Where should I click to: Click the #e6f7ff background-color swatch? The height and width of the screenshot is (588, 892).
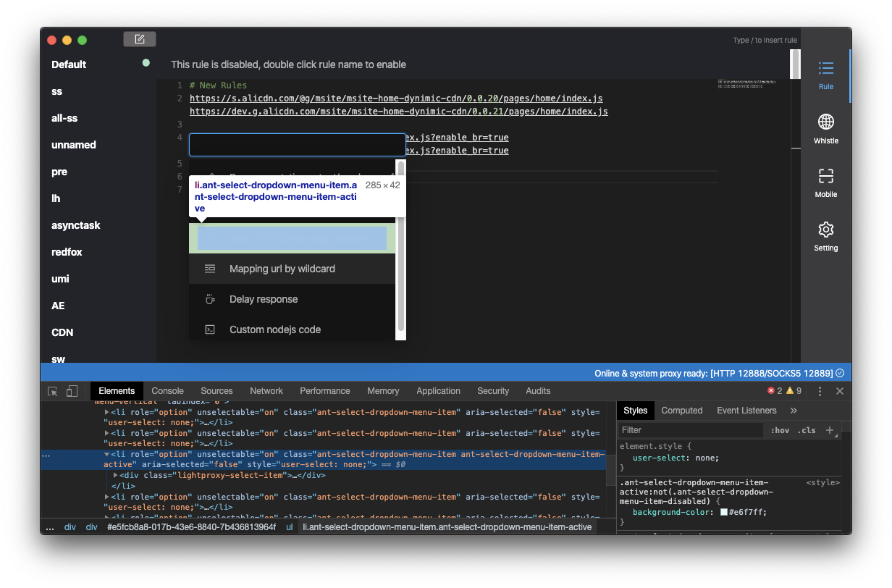(x=724, y=512)
